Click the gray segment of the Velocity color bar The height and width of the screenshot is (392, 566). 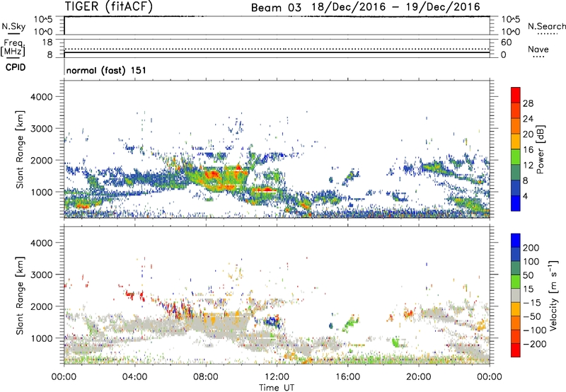[x=516, y=295]
